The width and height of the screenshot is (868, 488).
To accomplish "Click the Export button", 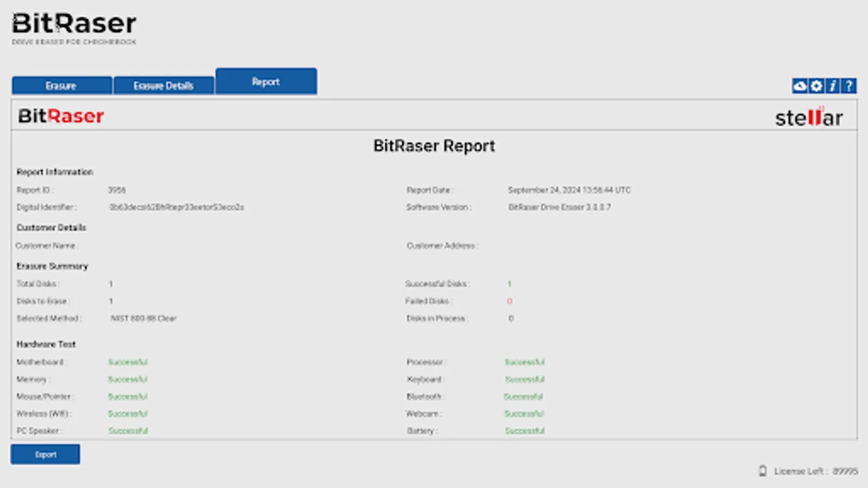I will pos(45,454).
